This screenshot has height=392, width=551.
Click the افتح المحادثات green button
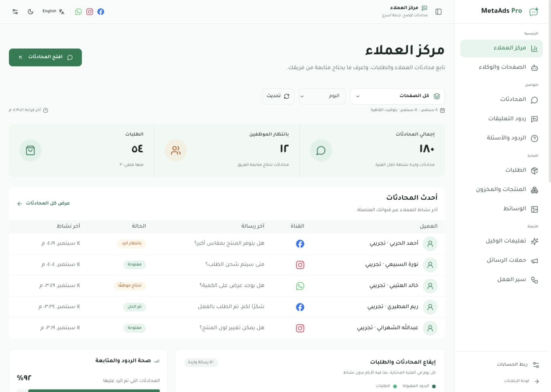point(45,57)
